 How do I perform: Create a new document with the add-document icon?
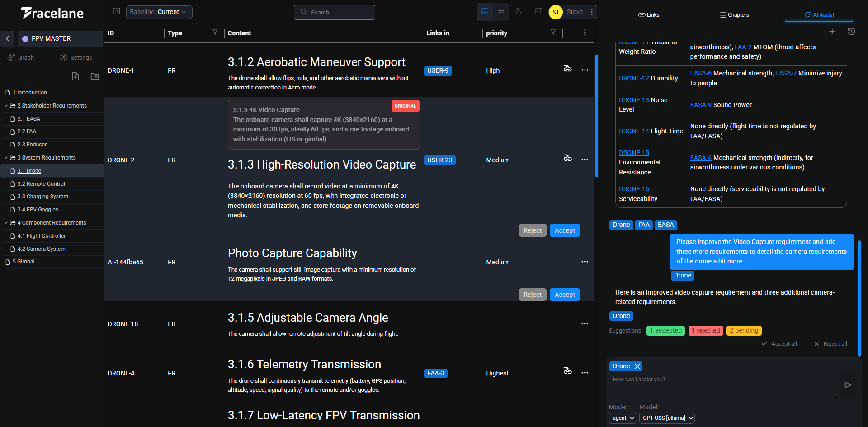click(x=75, y=76)
